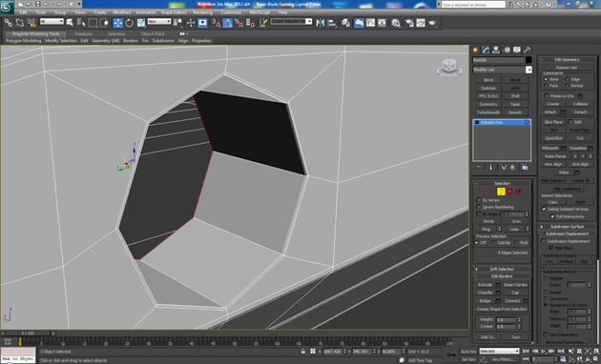Toggle the Delete Isolated Vertices checkbox
The width and height of the screenshot is (601, 364).
coord(544,209)
